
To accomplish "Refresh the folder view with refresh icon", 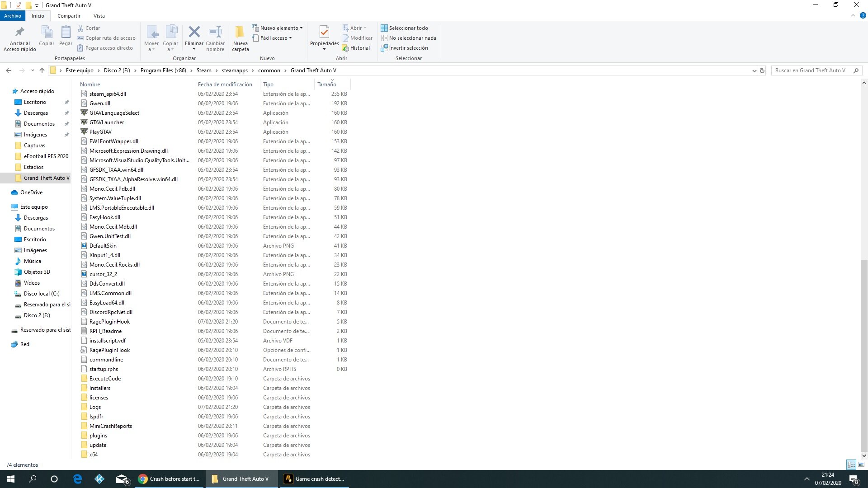I will pyautogui.click(x=762, y=70).
